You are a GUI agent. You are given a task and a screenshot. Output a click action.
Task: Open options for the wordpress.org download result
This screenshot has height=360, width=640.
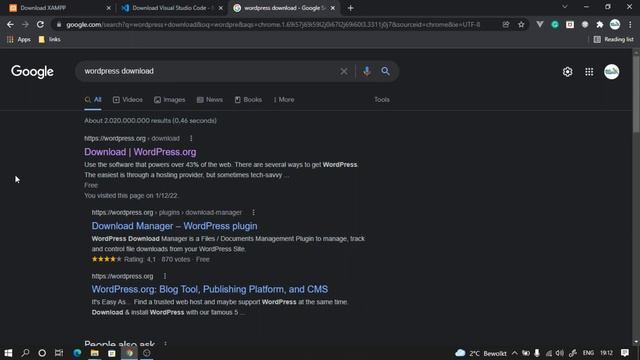click(191, 138)
